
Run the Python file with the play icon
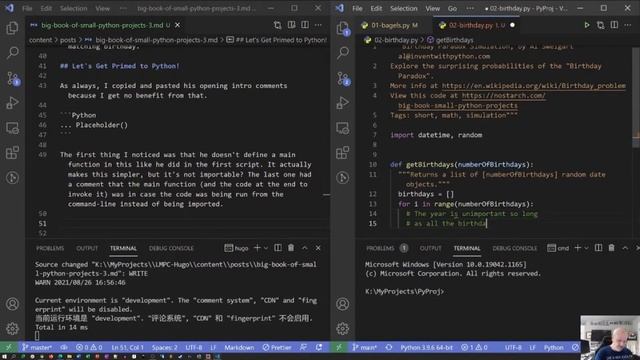point(587,25)
